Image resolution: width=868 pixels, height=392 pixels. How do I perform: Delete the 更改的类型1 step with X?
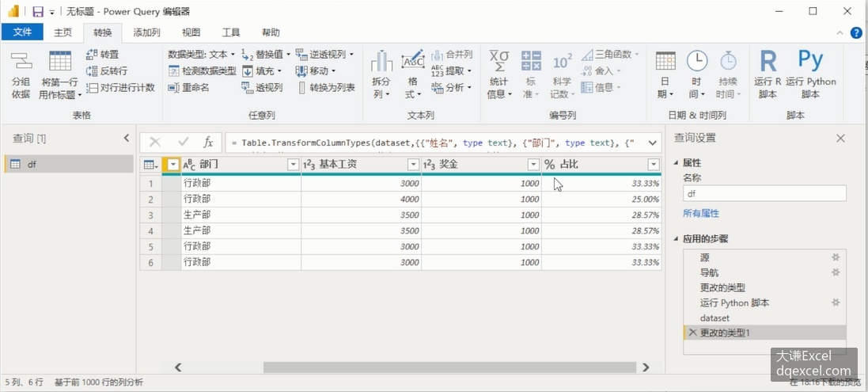click(x=692, y=332)
